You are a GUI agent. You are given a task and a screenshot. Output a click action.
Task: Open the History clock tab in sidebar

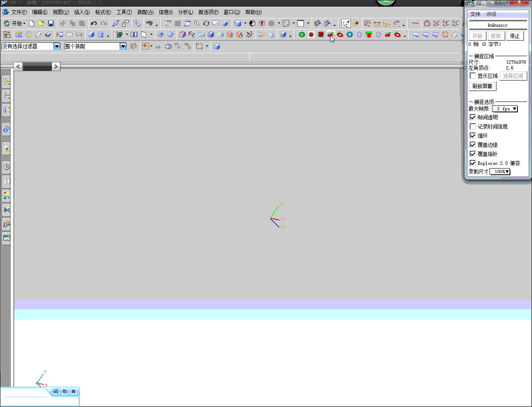pos(6,167)
